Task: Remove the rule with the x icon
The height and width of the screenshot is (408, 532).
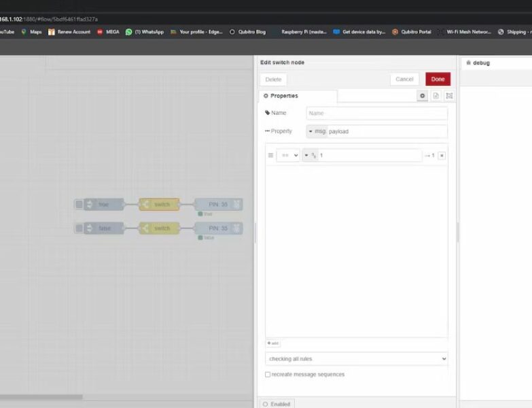Action: tap(442, 156)
